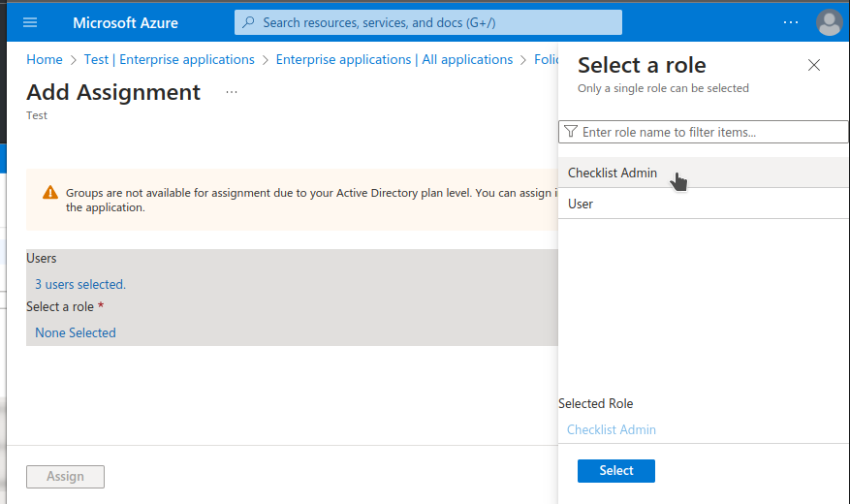Click the breadcrumb chevron after Home
The image size is (850, 504).
pyautogui.click(x=74, y=60)
